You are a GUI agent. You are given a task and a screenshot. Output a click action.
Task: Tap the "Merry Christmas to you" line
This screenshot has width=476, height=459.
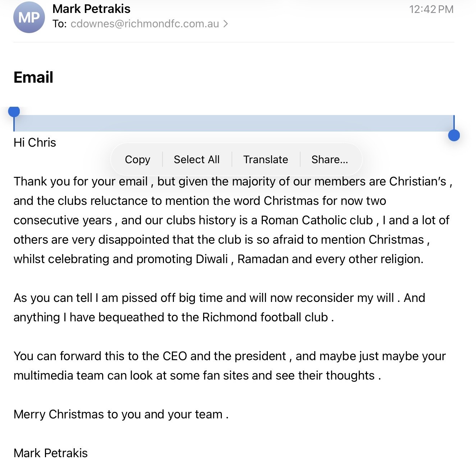tap(121, 414)
